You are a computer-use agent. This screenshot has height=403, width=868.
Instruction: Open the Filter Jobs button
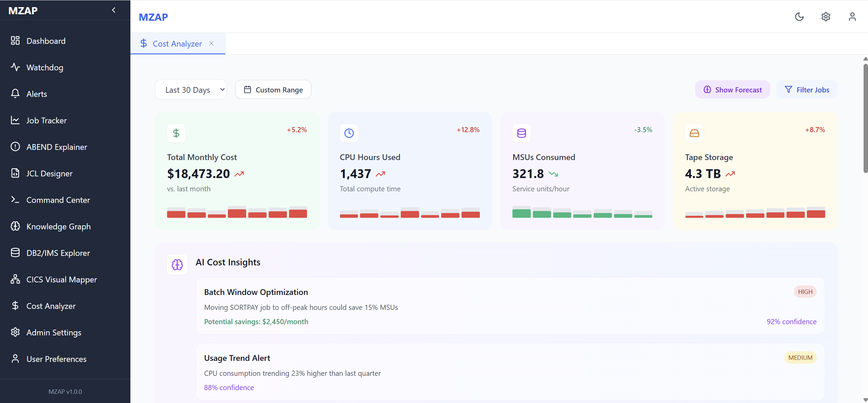(x=807, y=90)
